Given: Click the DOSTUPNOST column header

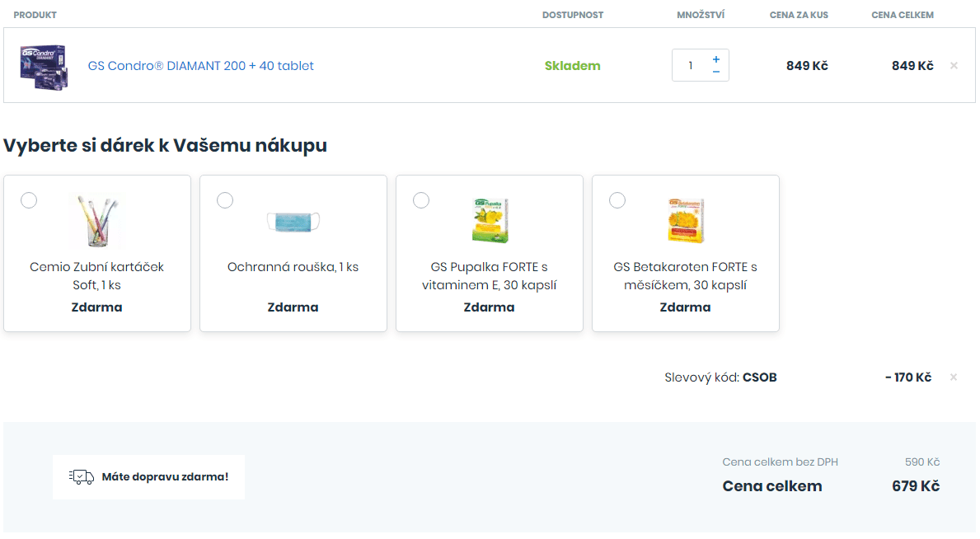Looking at the screenshot, I should (x=573, y=15).
